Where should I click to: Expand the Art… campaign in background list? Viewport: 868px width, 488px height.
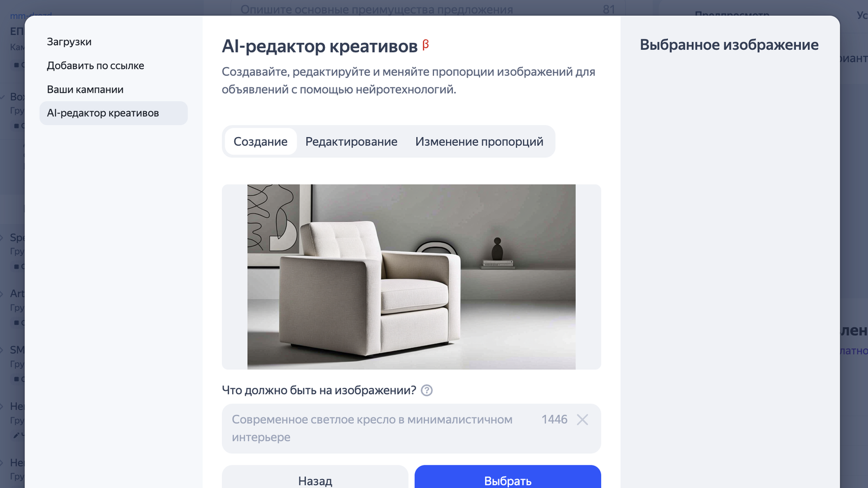[2, 293]
